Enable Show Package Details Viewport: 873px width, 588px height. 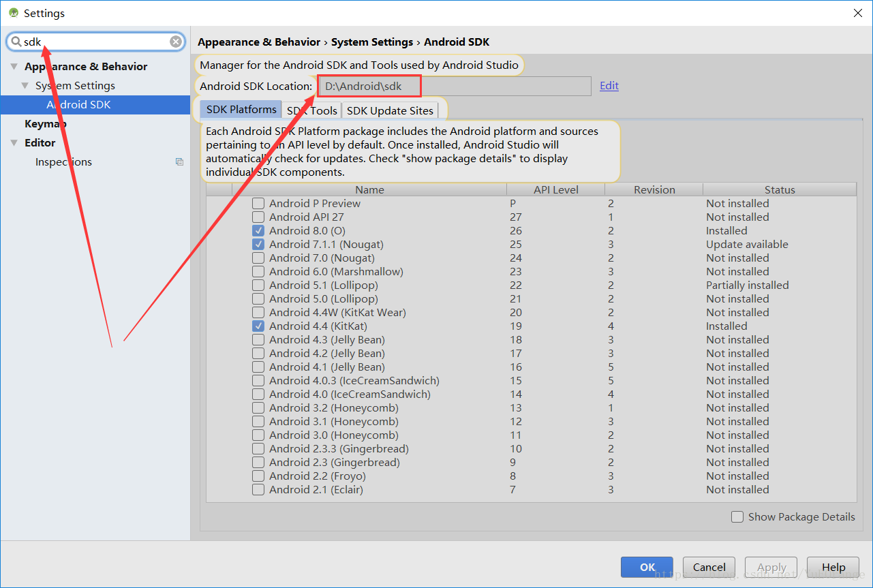(x=737, y=516)
